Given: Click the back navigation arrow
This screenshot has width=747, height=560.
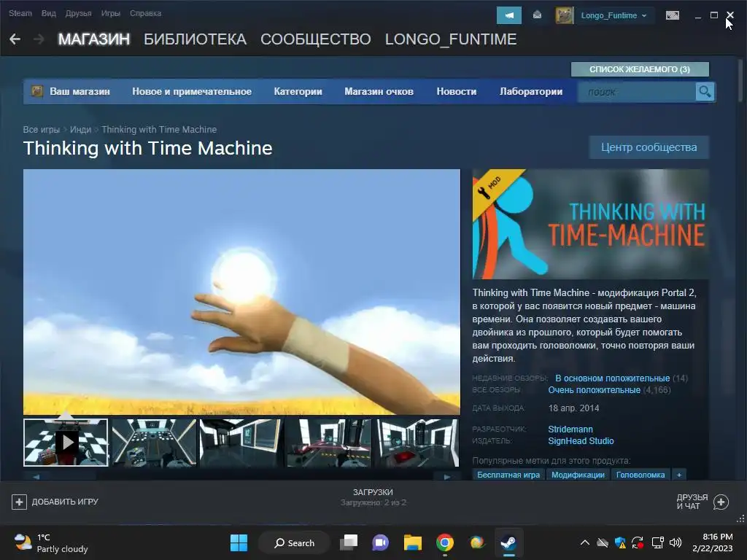Looking at the screenshot, I should pos(15,39).
